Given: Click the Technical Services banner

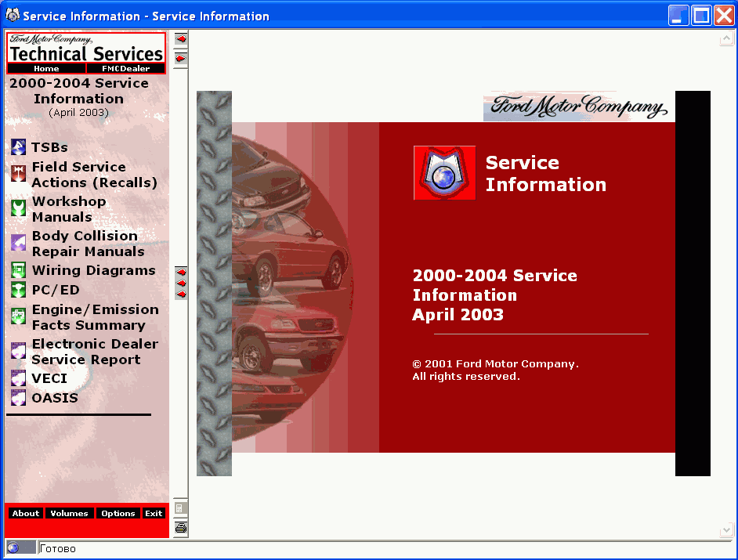Looking at the screenshot, I should click(86, 48).
